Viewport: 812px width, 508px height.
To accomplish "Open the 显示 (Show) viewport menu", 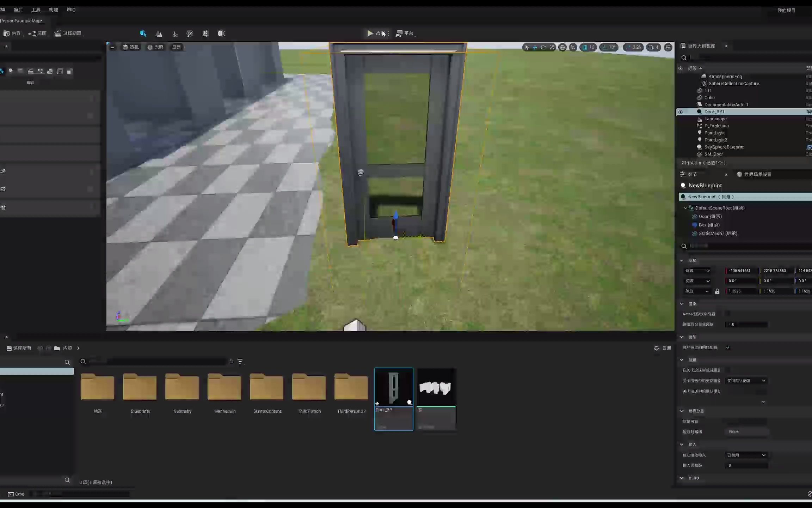I will 176,47.
